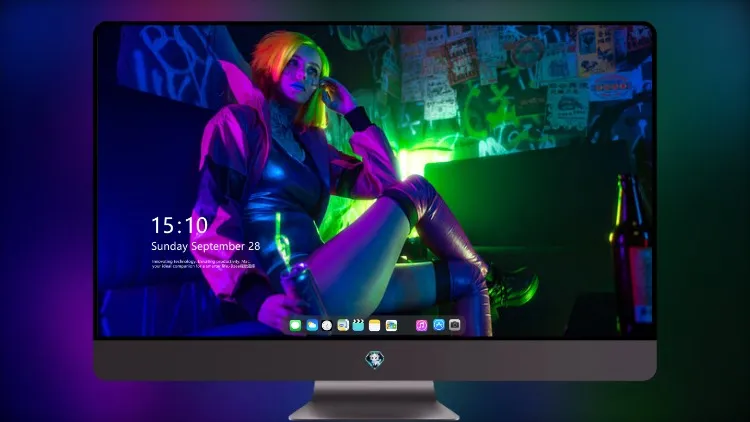Open the teal clapperboard video app in the dock

tap(358, 325)
